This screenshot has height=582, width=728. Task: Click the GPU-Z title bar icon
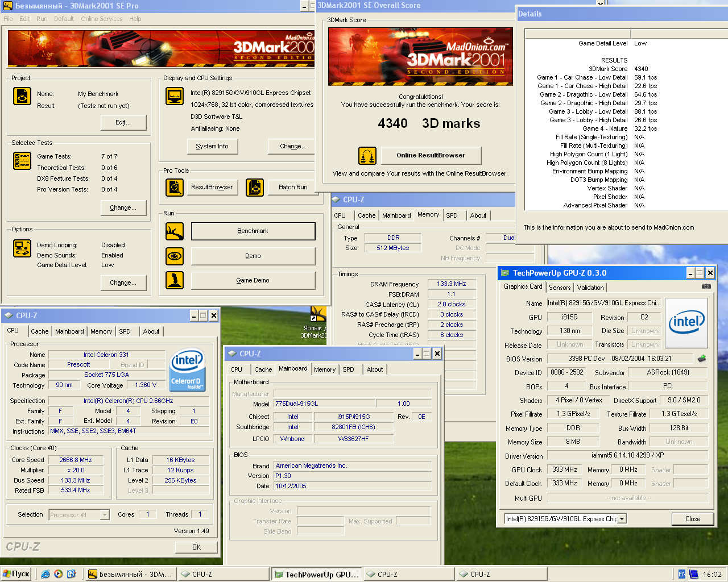click(x=504, y=273)
